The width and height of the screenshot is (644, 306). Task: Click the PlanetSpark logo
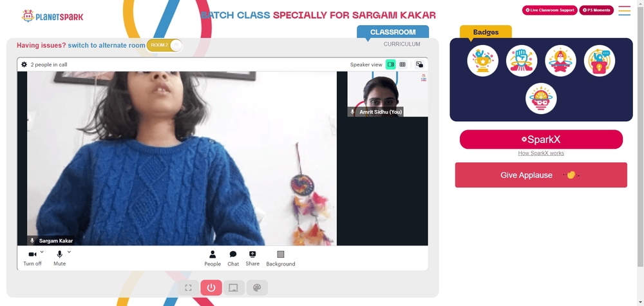pyautogui.click(x=53, y=17)
